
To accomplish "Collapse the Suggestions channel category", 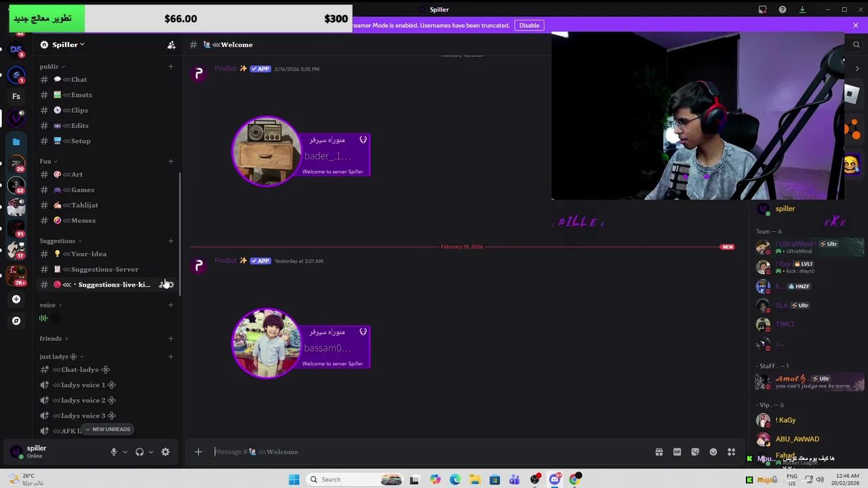I will point(60,241).
